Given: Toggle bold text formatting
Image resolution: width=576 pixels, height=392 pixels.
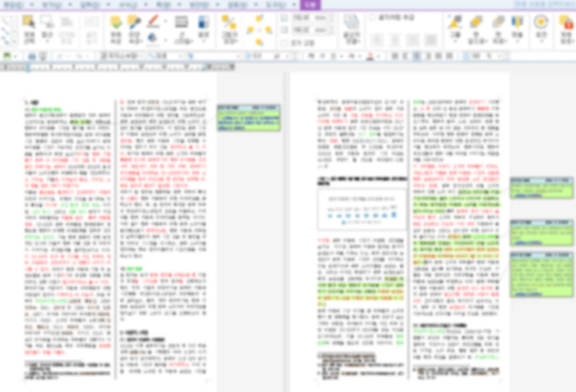Looking at the screenshot, I should tap(311, 56).
